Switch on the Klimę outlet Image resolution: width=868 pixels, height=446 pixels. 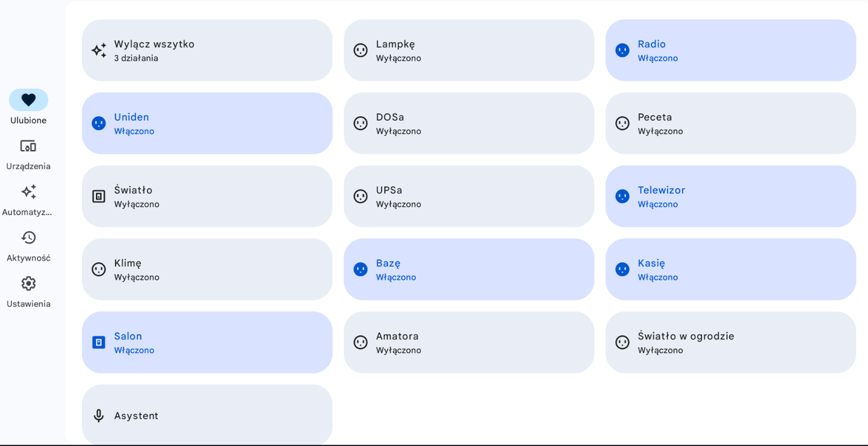tap(207, 270)
